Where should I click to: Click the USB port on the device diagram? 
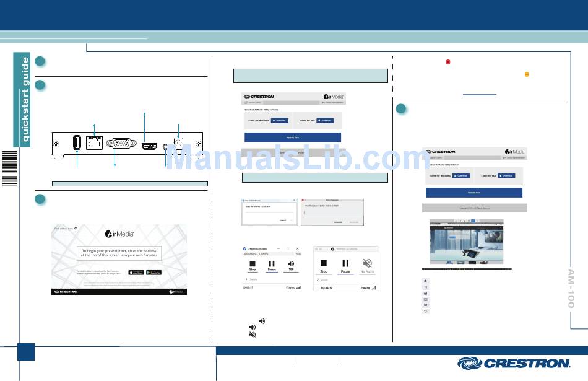(x=77, y=142)
